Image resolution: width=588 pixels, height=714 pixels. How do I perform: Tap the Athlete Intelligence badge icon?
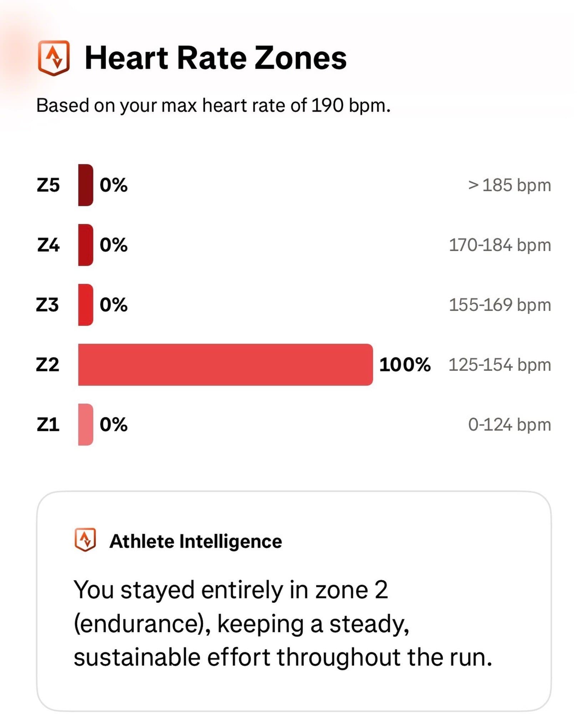85,539
